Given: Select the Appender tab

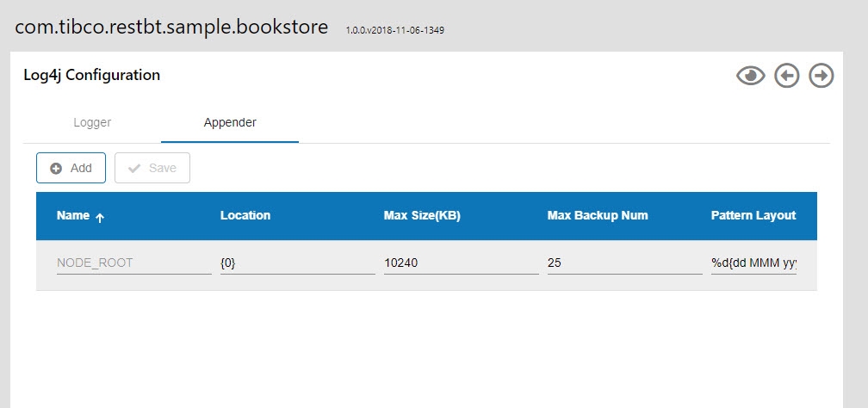Looking at the screenshot, I should point(230,123).
